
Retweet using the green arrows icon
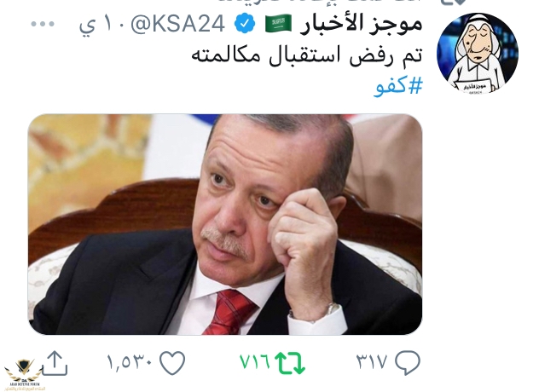(290, 363)
